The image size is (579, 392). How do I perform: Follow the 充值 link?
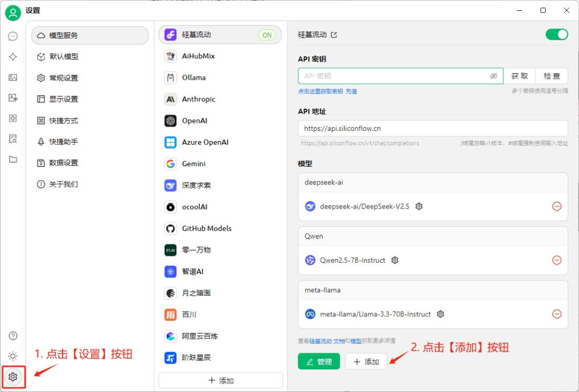tap(351, 91)
